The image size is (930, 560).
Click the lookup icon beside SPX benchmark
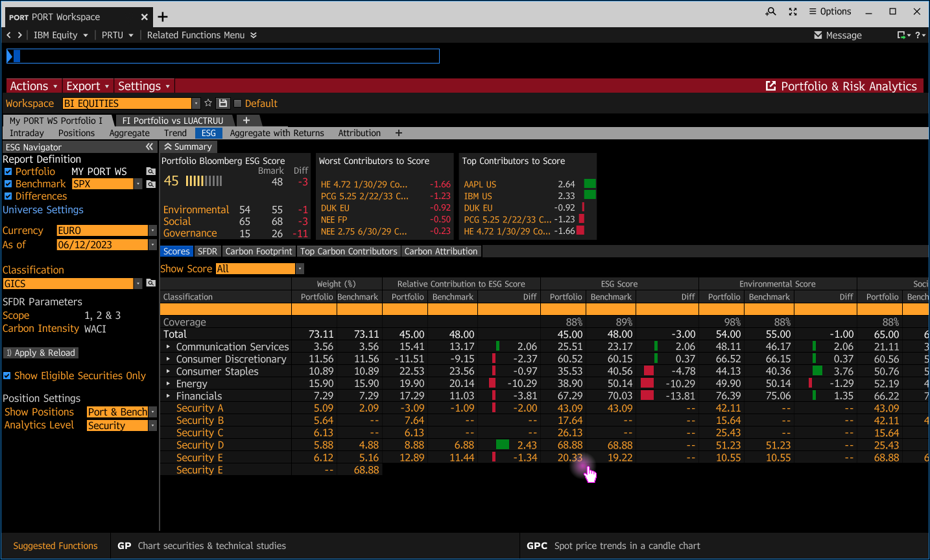click(x=151, y=184)
